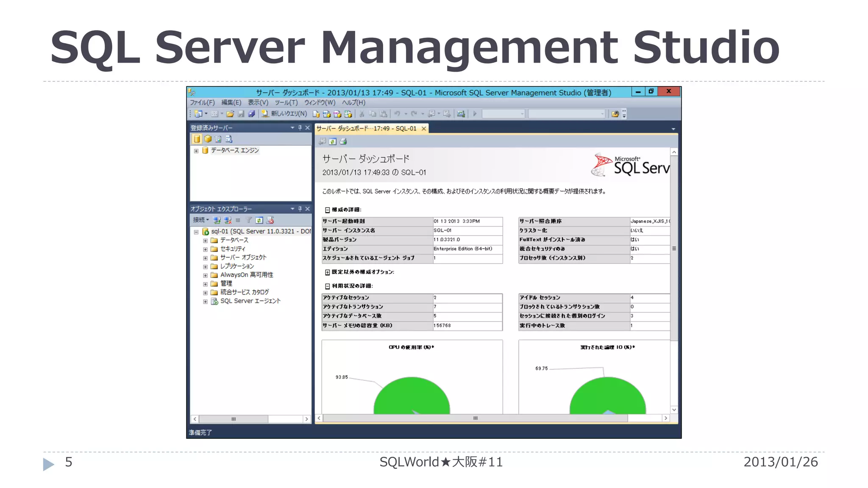Click Refresh icon in Object Explorer toolbar
This screenshot has height=488, width=868.
(259, 220)
